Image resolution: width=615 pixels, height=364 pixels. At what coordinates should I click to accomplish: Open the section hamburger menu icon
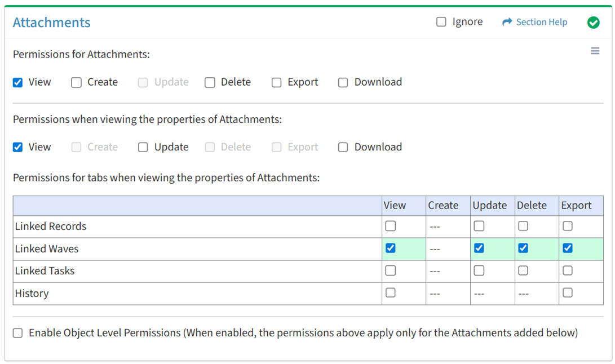coord(595,51)
